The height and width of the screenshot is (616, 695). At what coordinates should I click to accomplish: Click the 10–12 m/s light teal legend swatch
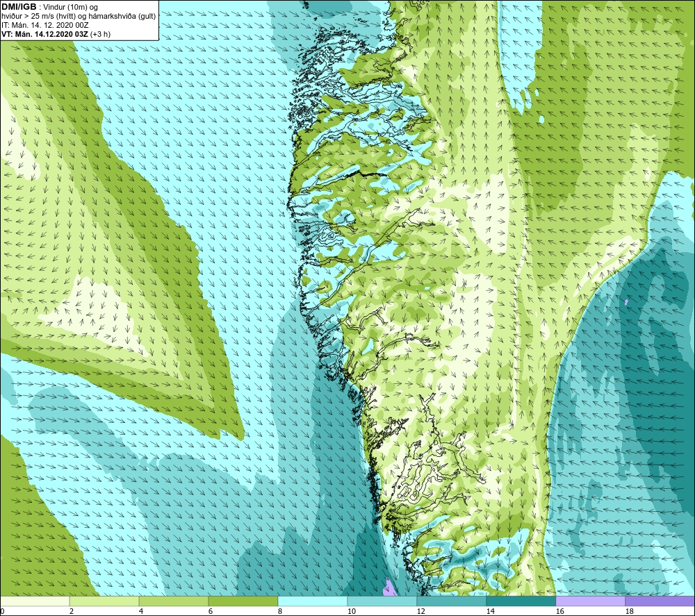click(382, 601)
